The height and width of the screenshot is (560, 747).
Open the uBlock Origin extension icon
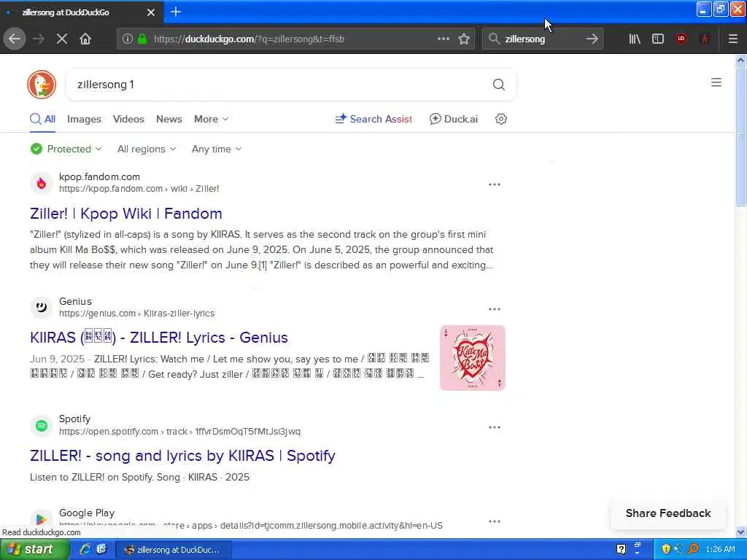click(681, 39)
